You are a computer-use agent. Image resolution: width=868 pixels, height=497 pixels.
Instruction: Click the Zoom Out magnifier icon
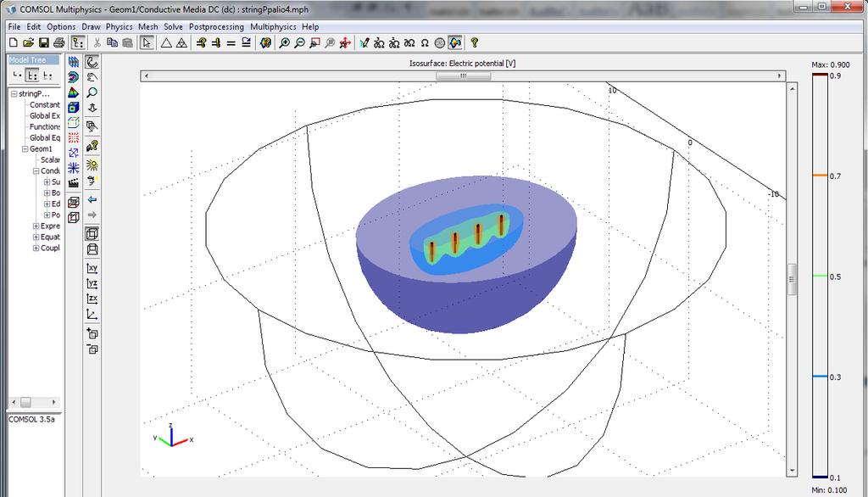pyautogui.click(x=299, y=42)
